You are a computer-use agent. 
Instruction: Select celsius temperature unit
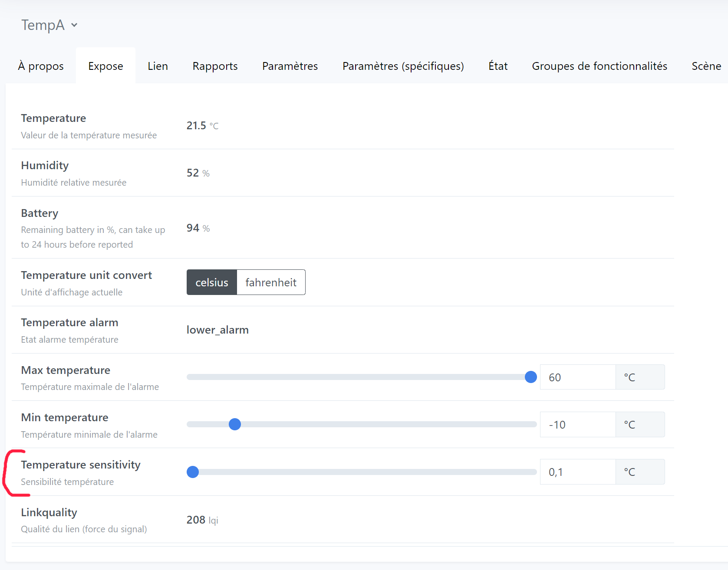pos(212,282)
